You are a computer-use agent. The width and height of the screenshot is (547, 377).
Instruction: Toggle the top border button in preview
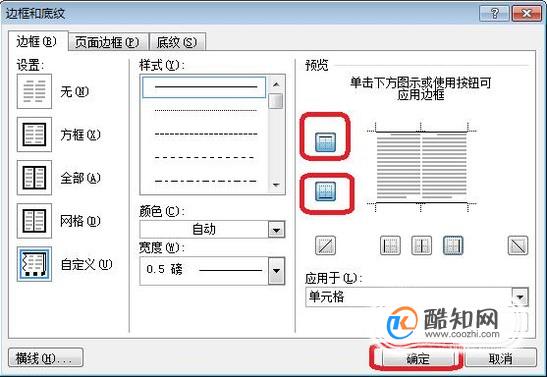point(325,142)
